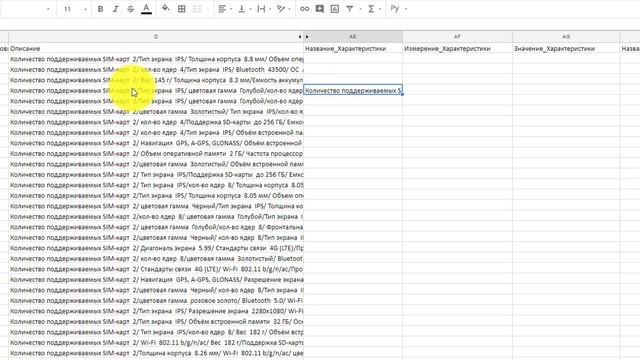
Task: Select row containing Bluetooth 43500
Action: [156, 70]
